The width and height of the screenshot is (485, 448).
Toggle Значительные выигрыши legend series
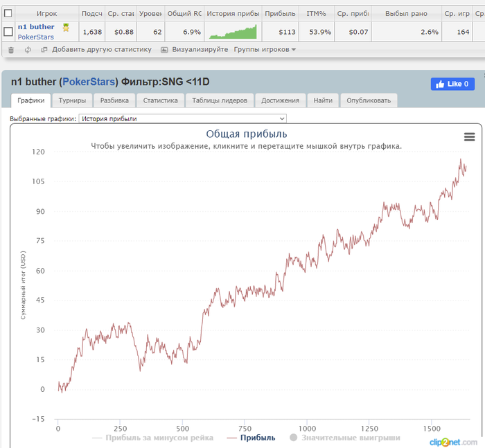pos(345,438)
